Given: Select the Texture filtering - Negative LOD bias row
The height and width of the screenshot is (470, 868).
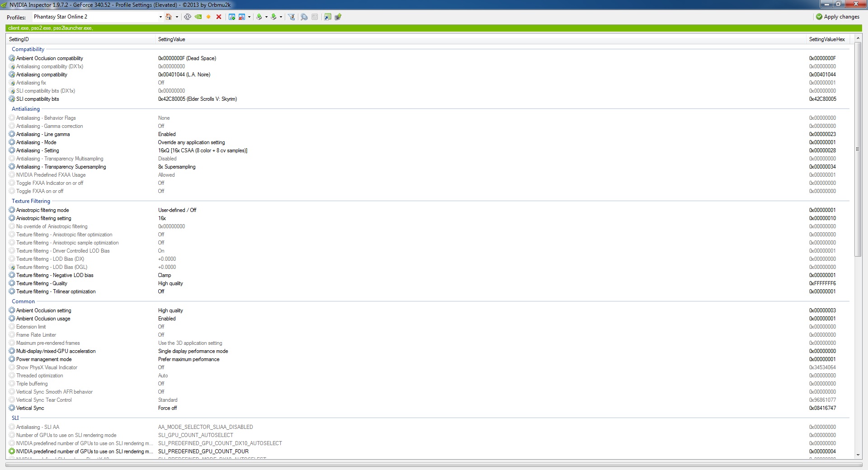Looking at the screenshot, I should coord(428,275).
